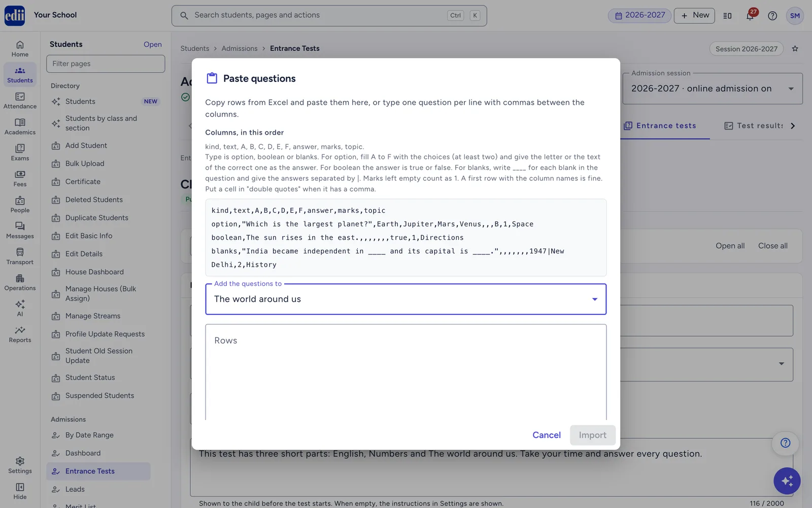Image resolution: width=812 pixels, height=508 pixels.
Task: Open the Exams module icon
Action: (x=20, y=152)
